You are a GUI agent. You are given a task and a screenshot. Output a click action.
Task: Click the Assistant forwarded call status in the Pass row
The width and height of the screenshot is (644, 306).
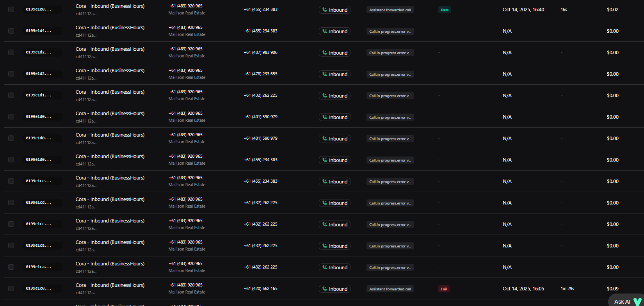coord(390,10)
